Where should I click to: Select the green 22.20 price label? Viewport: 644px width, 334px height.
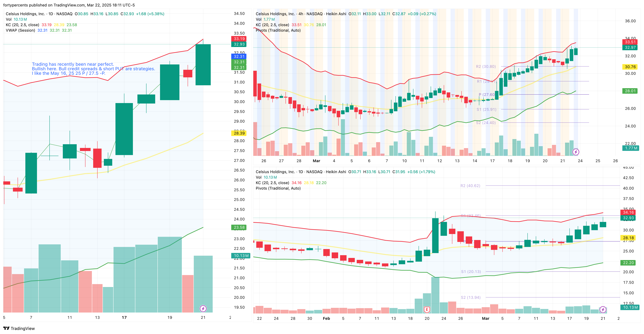click(x=628, y=262)
